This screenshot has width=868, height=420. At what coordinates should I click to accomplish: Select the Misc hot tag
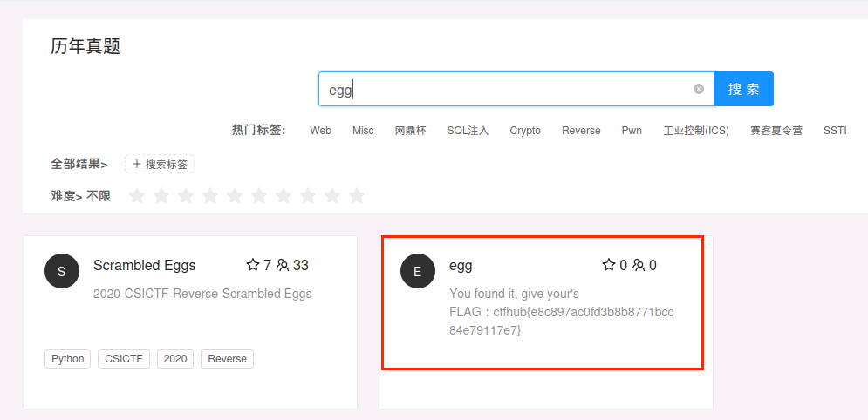coord(363,131)
